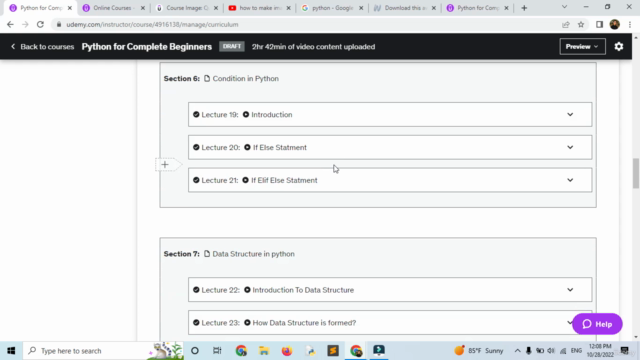Expand Lecture 20 If Else Statment chevron
Screen dimensions: 640x360
[x=570, y=147]
